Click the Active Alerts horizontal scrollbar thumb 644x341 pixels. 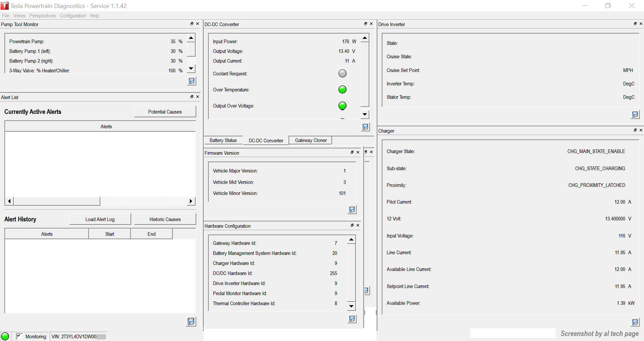pyautogui.click(x=57, y=201)
